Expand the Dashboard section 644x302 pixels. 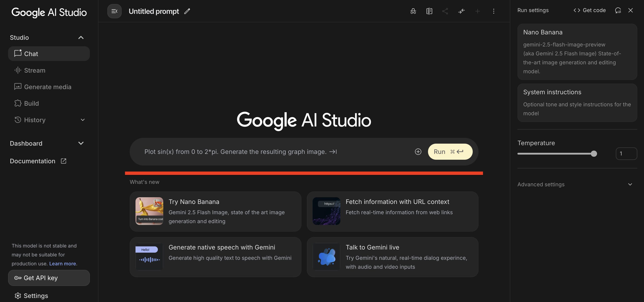81,143
